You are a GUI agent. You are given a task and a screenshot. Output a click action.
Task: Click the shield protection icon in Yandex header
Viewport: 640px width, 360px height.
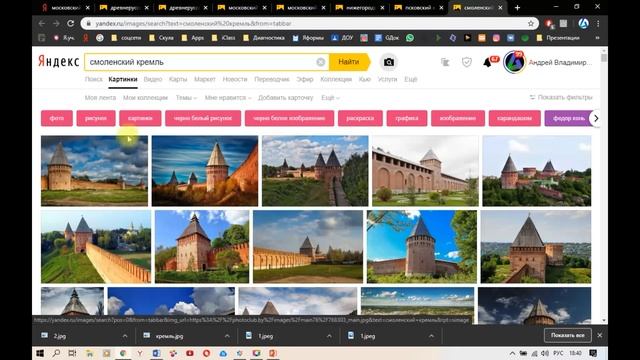tap(467, 62)
